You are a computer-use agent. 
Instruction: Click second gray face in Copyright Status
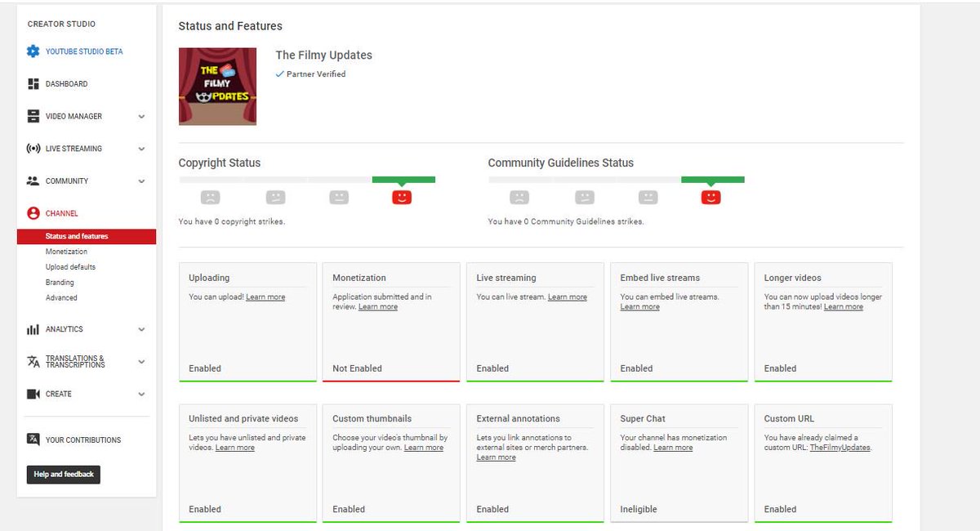click(276, 197)
